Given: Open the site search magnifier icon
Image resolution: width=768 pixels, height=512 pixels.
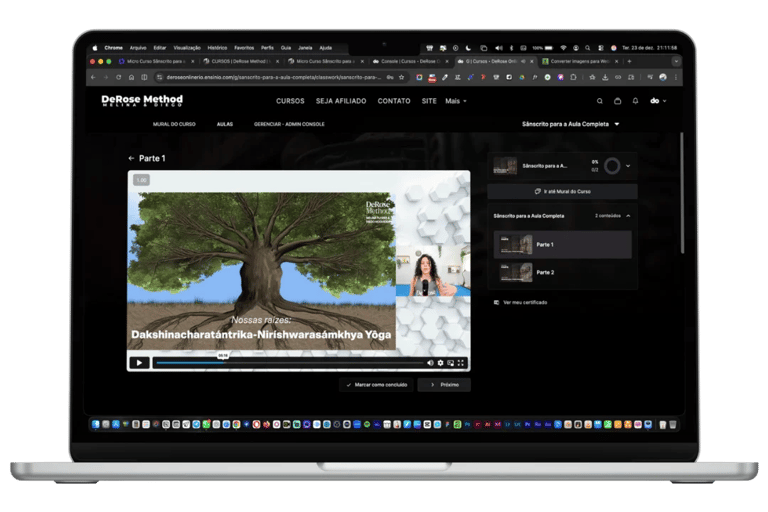Looking at the screenshot, I should pos(600,101).
